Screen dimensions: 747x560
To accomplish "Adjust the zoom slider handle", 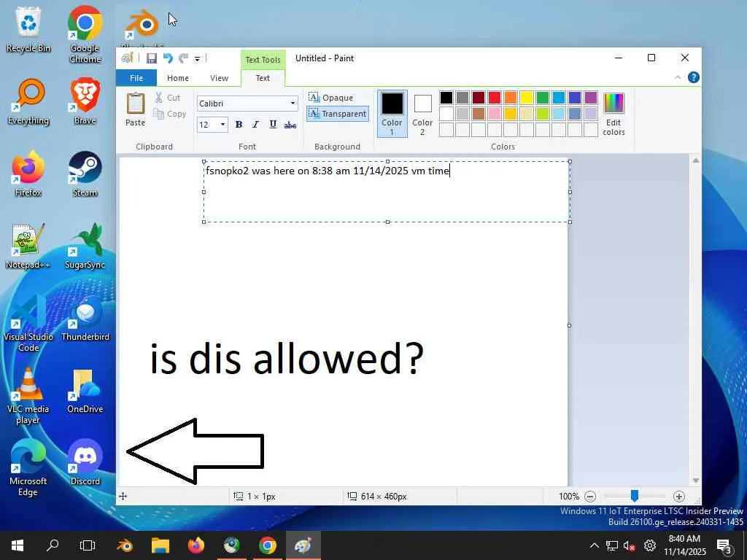I will pos(634,496).
